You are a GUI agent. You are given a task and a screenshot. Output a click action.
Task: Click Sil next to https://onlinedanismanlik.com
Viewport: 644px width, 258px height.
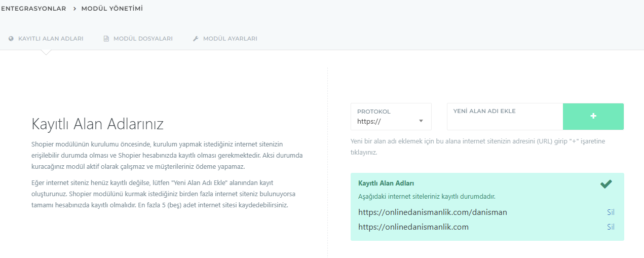pyautogui.click(x=611, y=227)
